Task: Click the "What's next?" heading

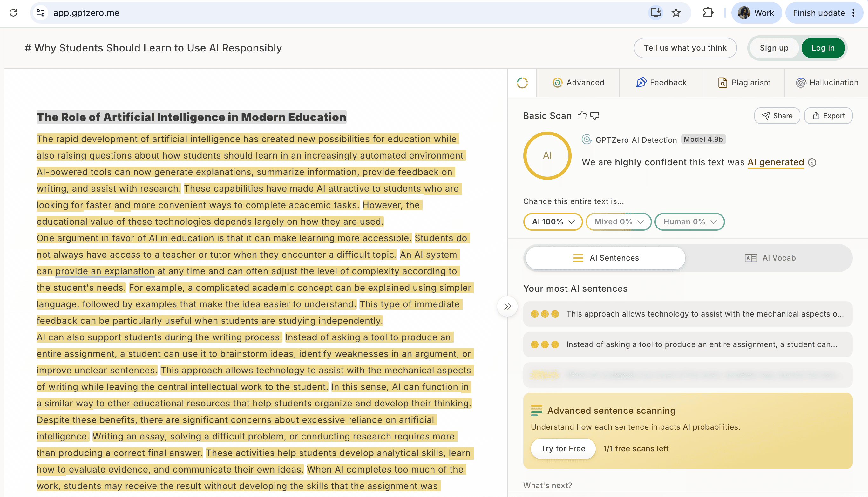Action: [x=547, y=485]
